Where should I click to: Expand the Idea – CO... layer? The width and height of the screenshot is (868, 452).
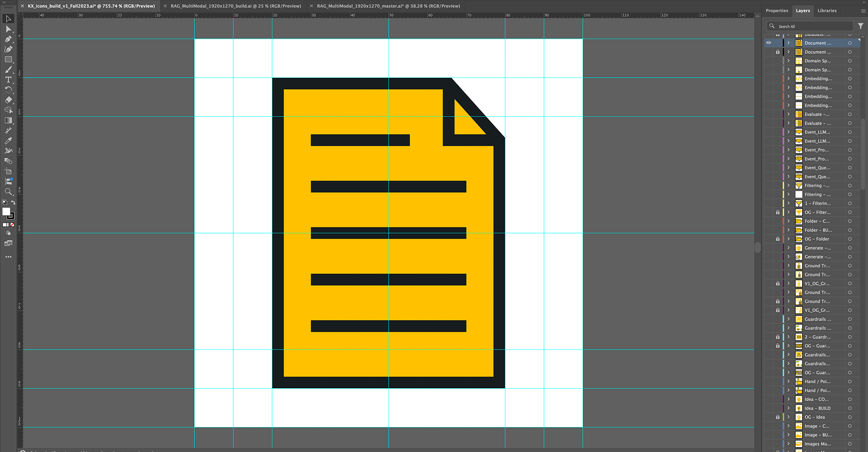[x=788, y=400]
